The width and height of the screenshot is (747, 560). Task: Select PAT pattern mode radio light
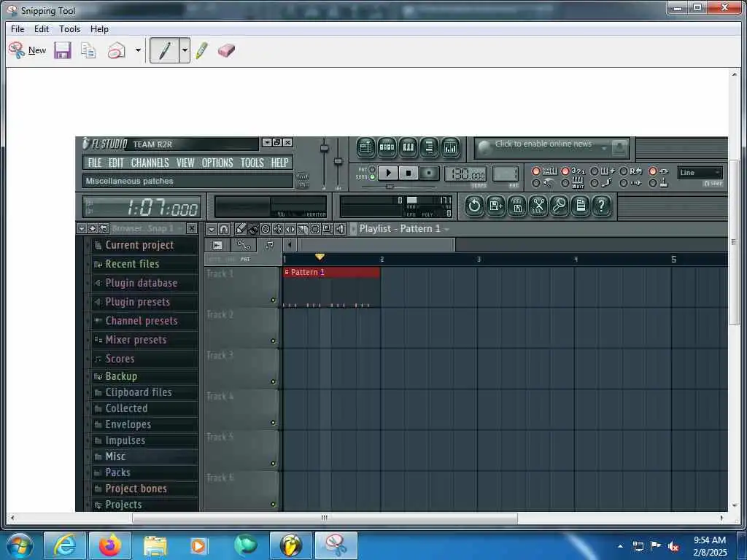[x=372, y=169]
